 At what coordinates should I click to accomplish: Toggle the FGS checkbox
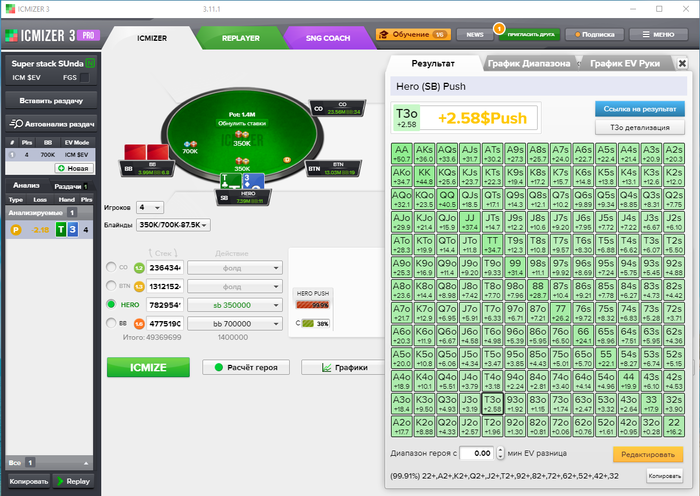point(84,78)
